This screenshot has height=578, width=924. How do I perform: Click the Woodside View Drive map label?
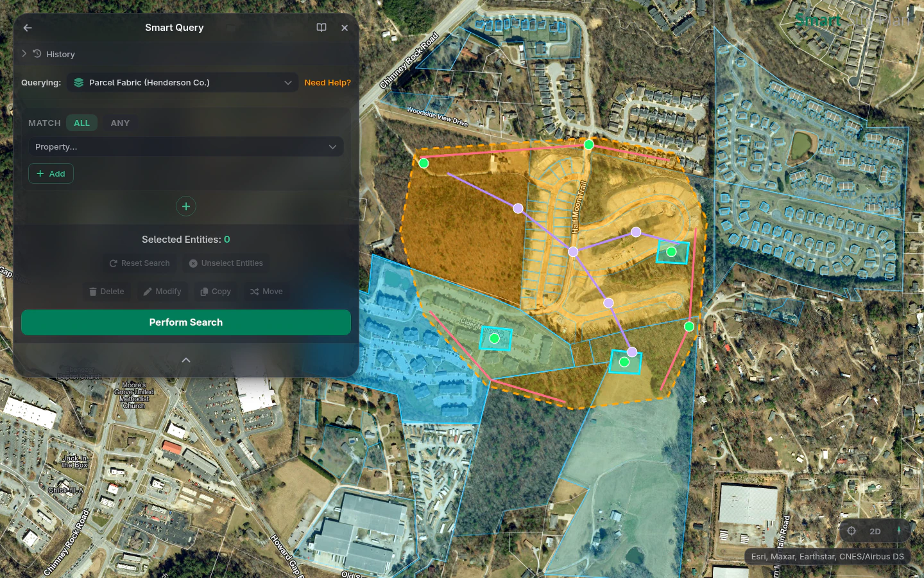pyautogui.click(x=438, y=116)
